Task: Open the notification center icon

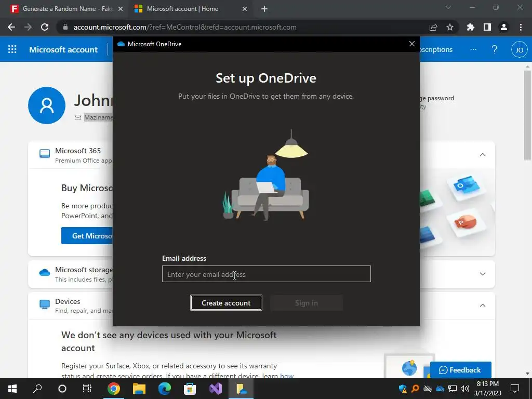Action: pyautogui.click(x=515, y=389)
